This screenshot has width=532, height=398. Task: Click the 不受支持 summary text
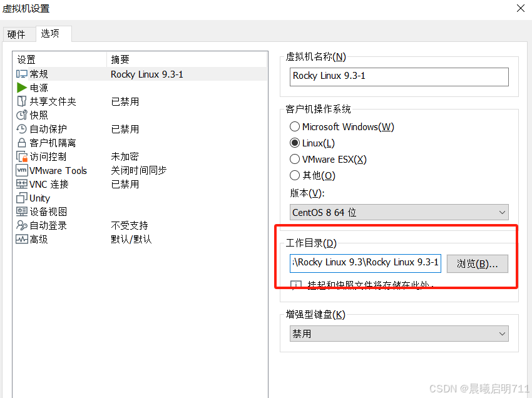pyautogui.click(x=130, y=225)
